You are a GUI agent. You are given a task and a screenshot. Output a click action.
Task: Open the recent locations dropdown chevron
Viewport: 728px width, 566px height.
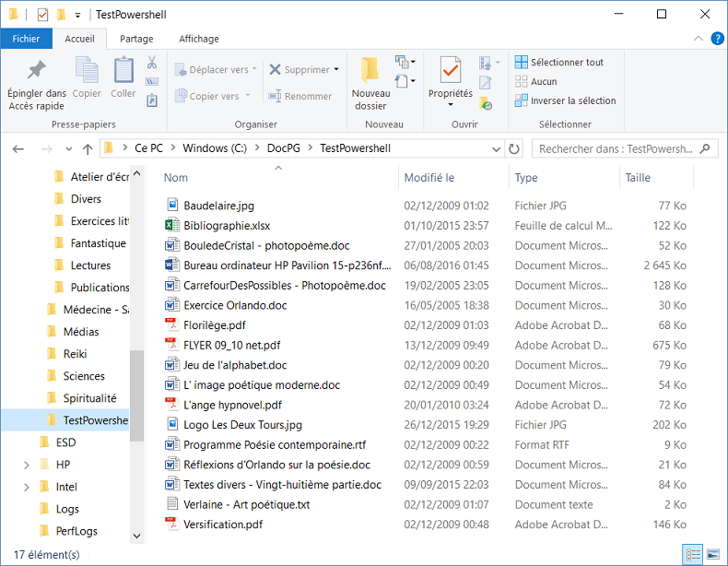[x=69, y=149]
